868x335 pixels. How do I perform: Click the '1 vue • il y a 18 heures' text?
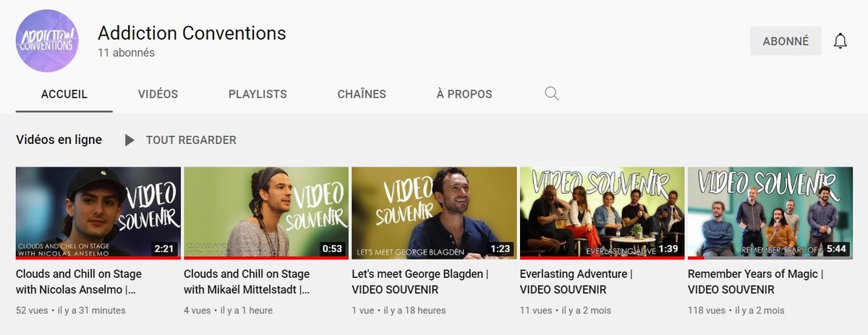399,310
